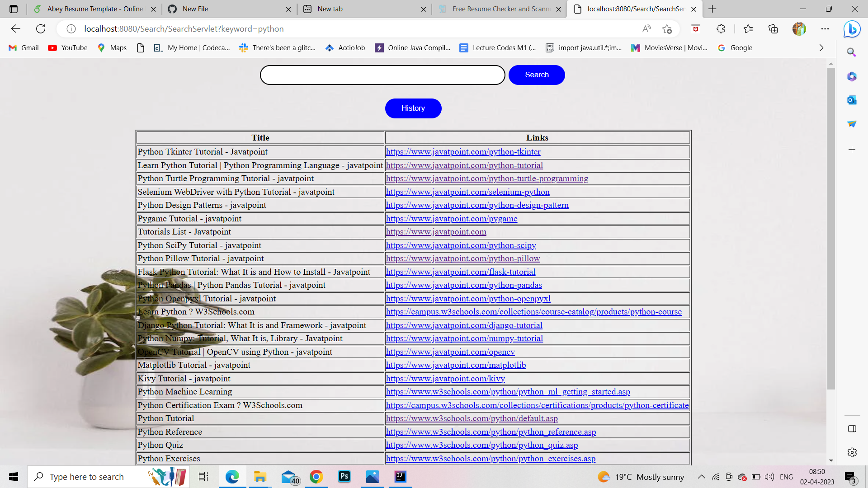Viewport: 868px width, 488px height.
Task: Open Collections icon in toolbar
Action: (x=773, y=29)
